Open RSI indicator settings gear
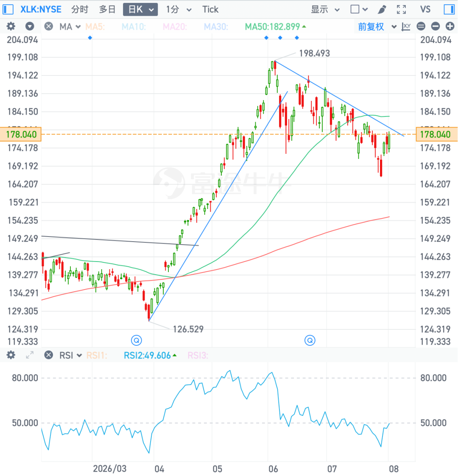Image resolution: width=458 pixels, height=476 pixels. pos(11,355)
